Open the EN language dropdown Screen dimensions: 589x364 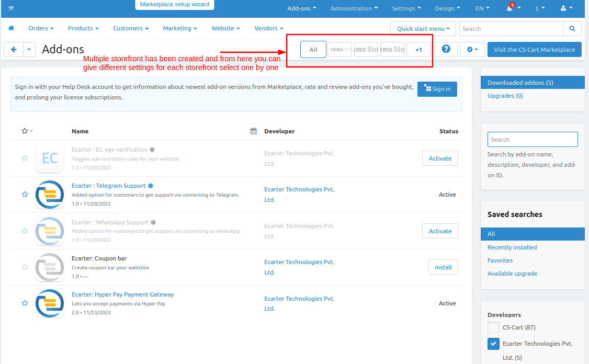coord(482,8)
